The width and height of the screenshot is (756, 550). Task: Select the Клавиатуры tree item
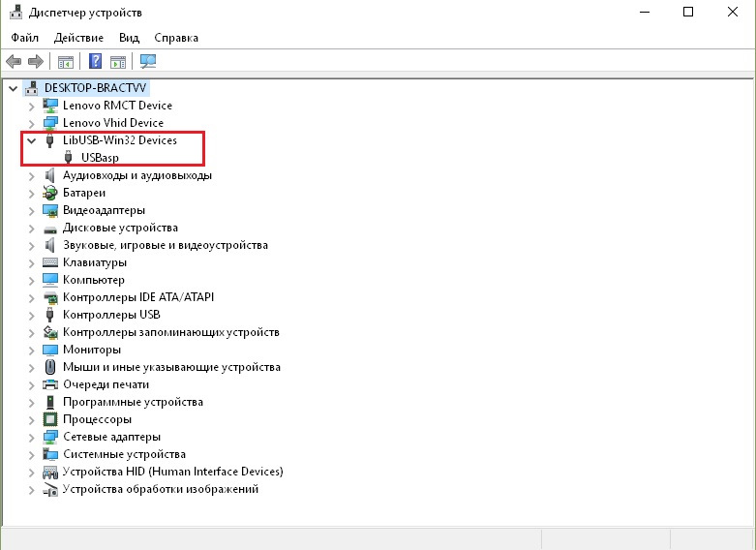95,262
